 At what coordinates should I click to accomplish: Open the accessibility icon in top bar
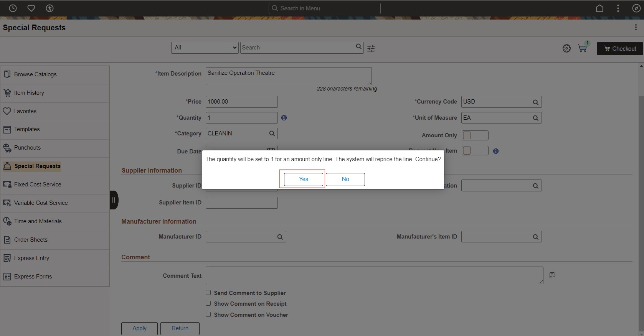pyautogui.click(x=50, y=8)
